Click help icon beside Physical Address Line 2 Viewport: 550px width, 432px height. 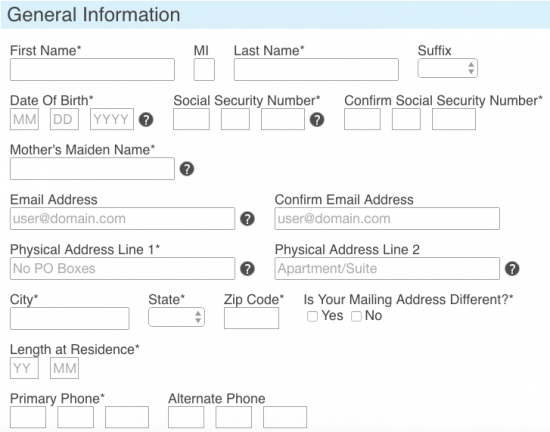(x=512, y=269)
